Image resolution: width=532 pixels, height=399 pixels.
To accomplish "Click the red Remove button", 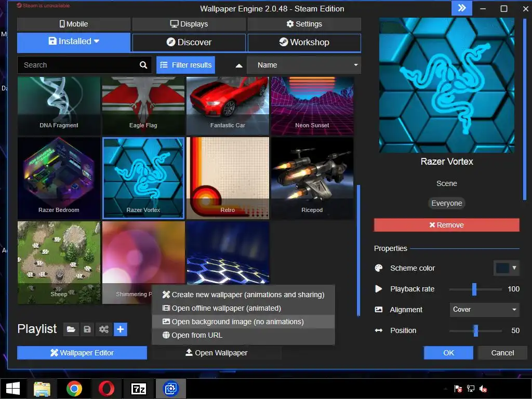I will pos(446,225).
